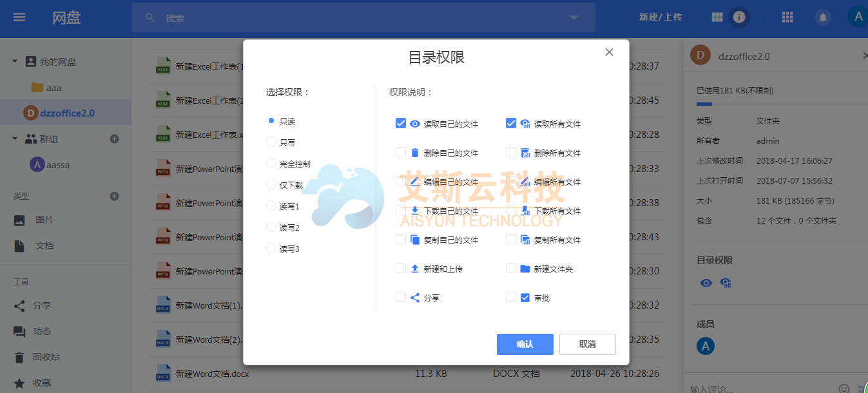
Task: Collapse the 群组 groups section
Action: [x=15, y=139]
